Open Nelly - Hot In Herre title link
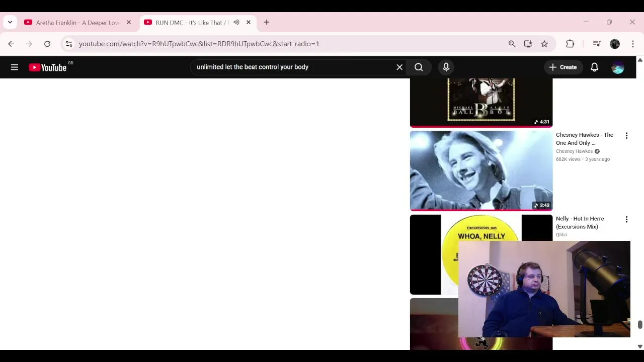 pyautogui.click(x=580, y=223)
